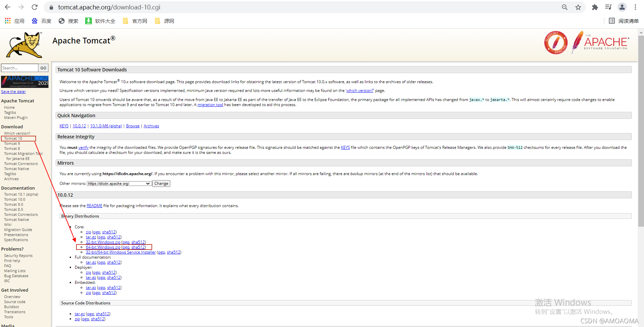Download the Deployer zip link
The width and height of the screenshot is (644, 327).
[88, 272]
